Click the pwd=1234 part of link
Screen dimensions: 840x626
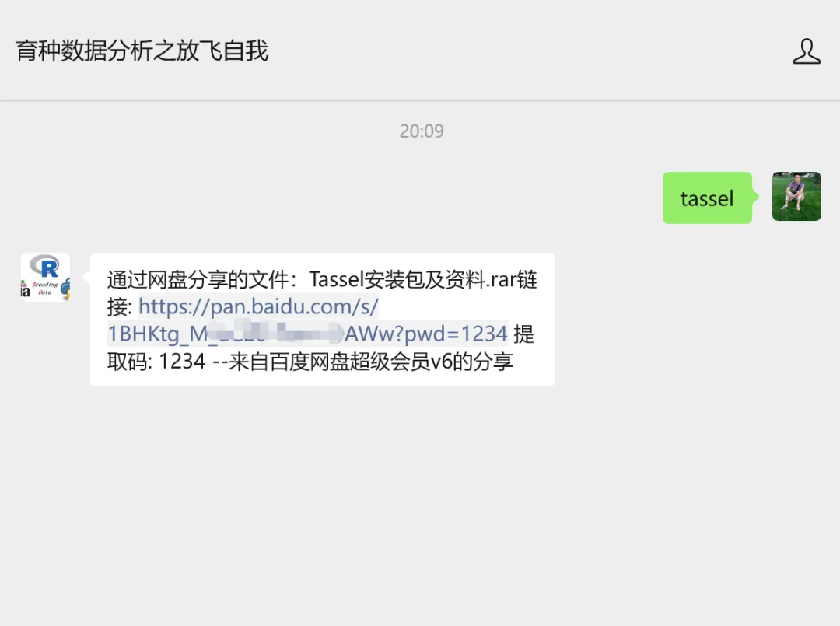point(455,334)
